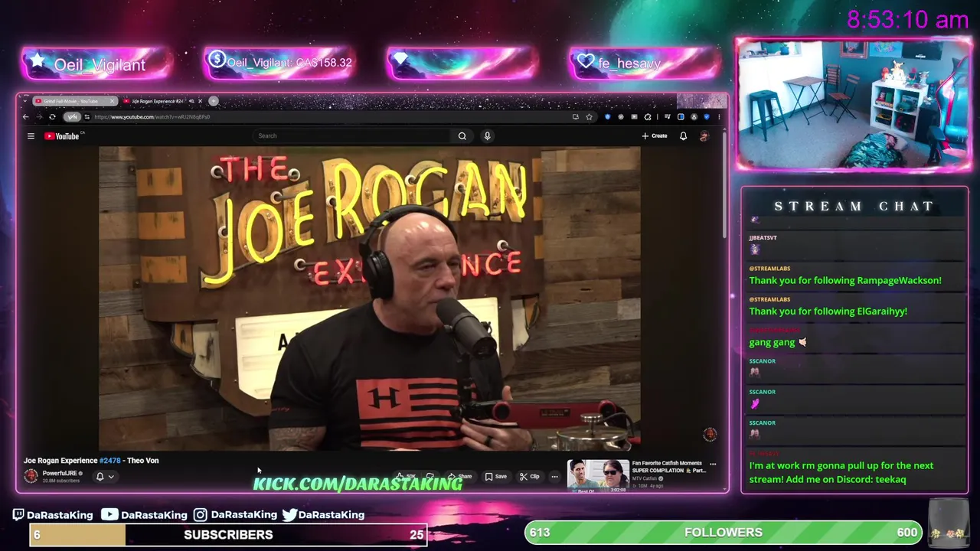Save the video to a playlist

coord(495,476)
